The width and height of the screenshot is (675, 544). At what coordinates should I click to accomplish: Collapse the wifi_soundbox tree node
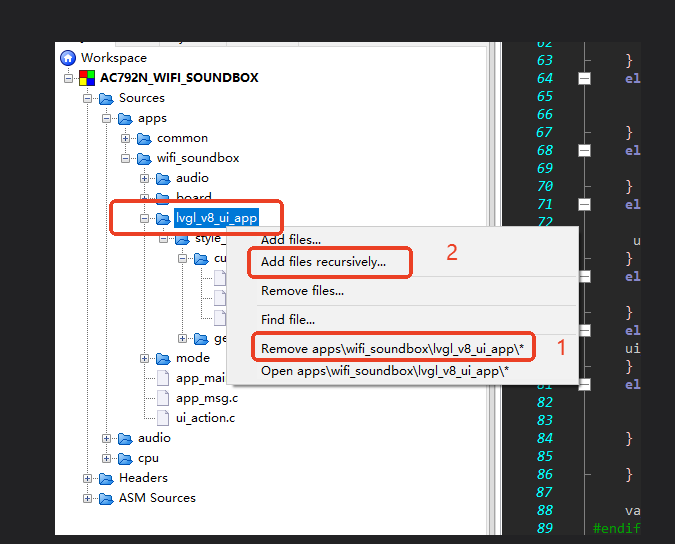tap(125, 159)
